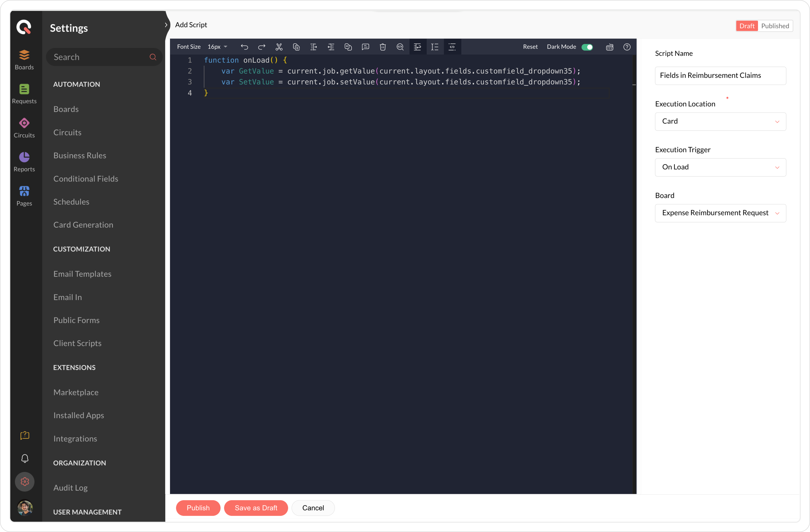Click the undo arrow in editor toolbar
Image resolution: width=810 pixels, height=532 pixels.
coord(244,47)
